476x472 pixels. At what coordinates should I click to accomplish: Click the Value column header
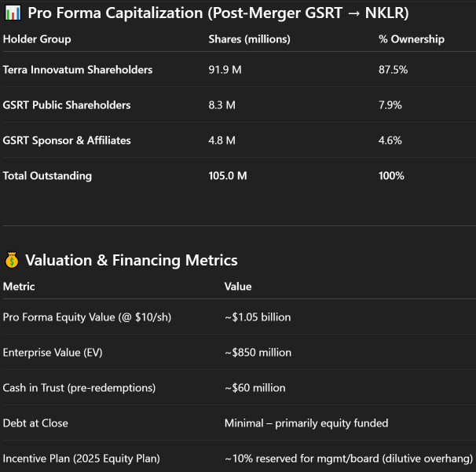click(x=238, y=287)
